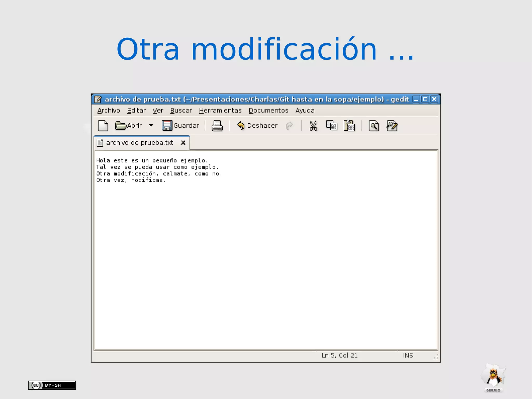
Task: Cut selection using scissors icon
Action: [x=313, y=126]
